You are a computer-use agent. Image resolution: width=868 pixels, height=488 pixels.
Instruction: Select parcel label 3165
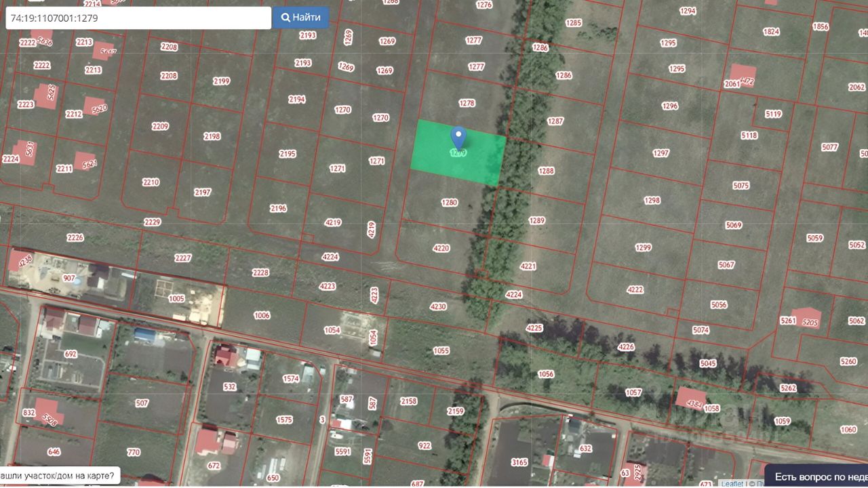click(x=519, y=462)
